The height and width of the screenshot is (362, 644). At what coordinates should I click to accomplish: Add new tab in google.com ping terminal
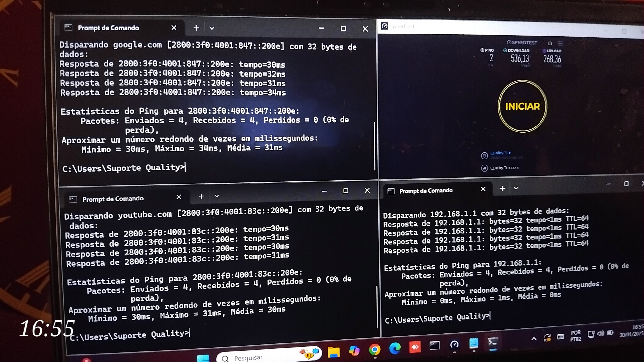pyautogui.click(x=196, y=28)
